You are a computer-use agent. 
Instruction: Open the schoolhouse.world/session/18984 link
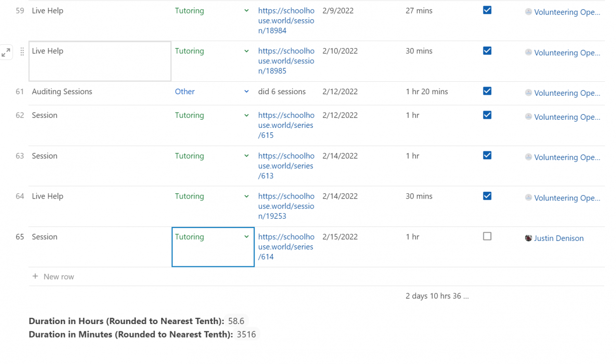pos(286,21)
